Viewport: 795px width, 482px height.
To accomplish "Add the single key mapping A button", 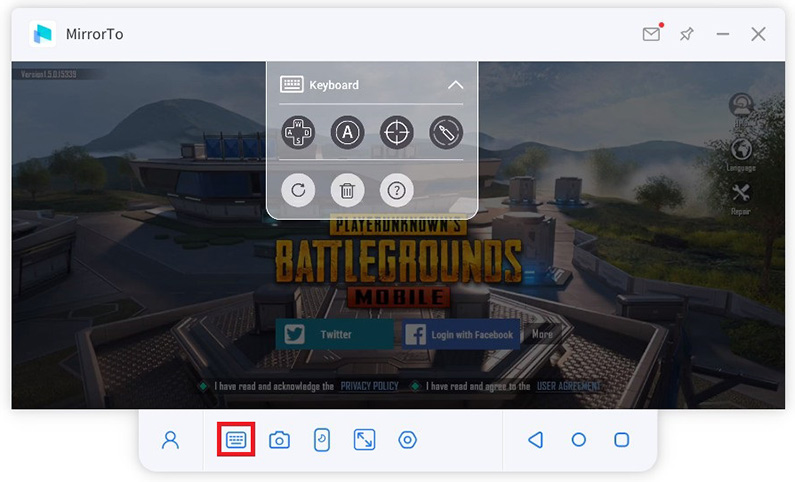I will tap(347, 132).
